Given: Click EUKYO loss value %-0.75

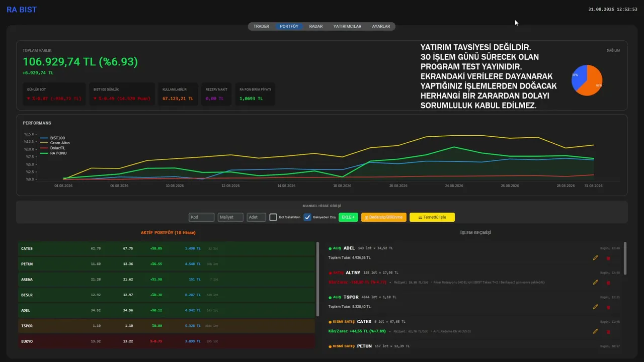Looking at the screenshot, I should (155, 341).
